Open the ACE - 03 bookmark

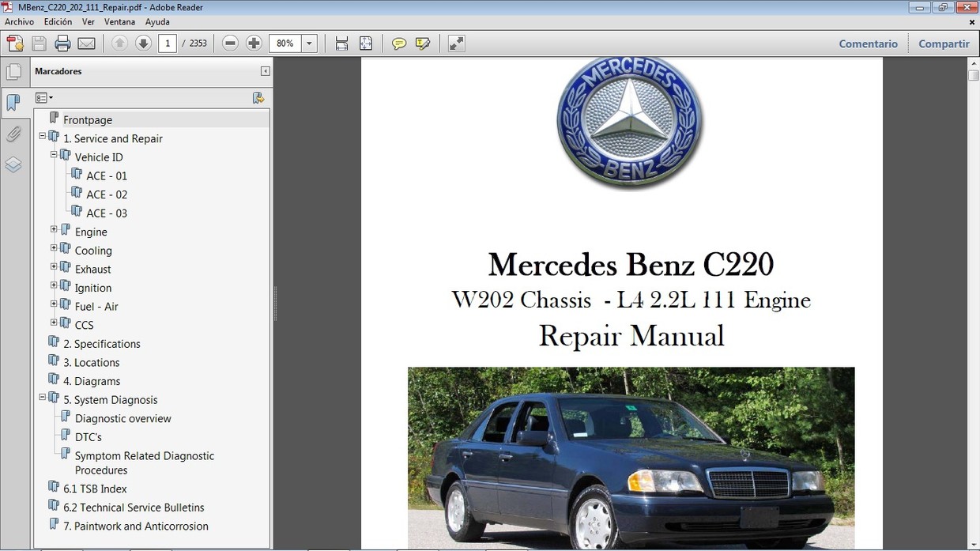pyautogui.click(x=107, y=213)
